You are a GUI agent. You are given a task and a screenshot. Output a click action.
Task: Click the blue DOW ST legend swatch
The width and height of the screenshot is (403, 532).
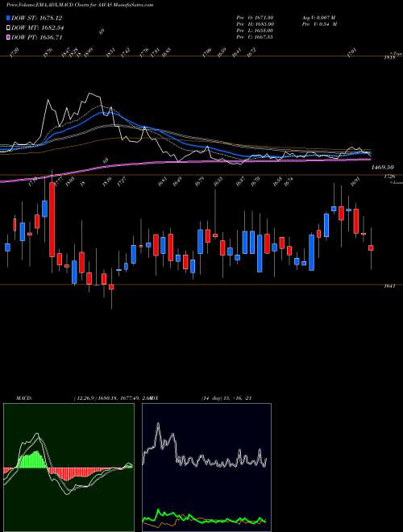click(x=9, y=18)
